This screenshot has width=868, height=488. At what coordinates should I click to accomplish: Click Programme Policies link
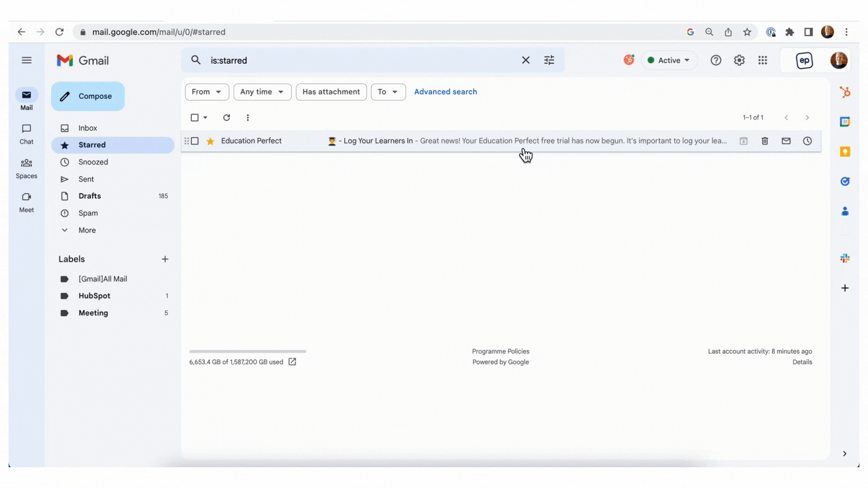(500, 352)
